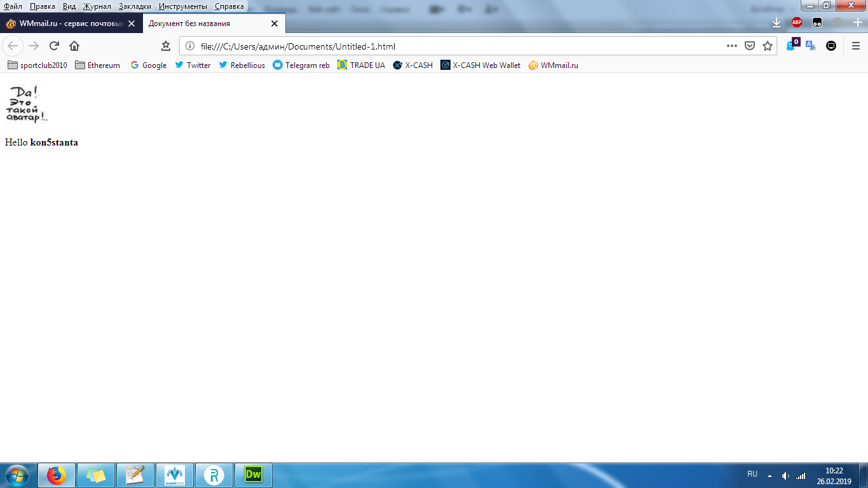Save page to Pocket icon
Viewport: 868px width, 488px height.
pyautogui.click(x=750, y=46)
